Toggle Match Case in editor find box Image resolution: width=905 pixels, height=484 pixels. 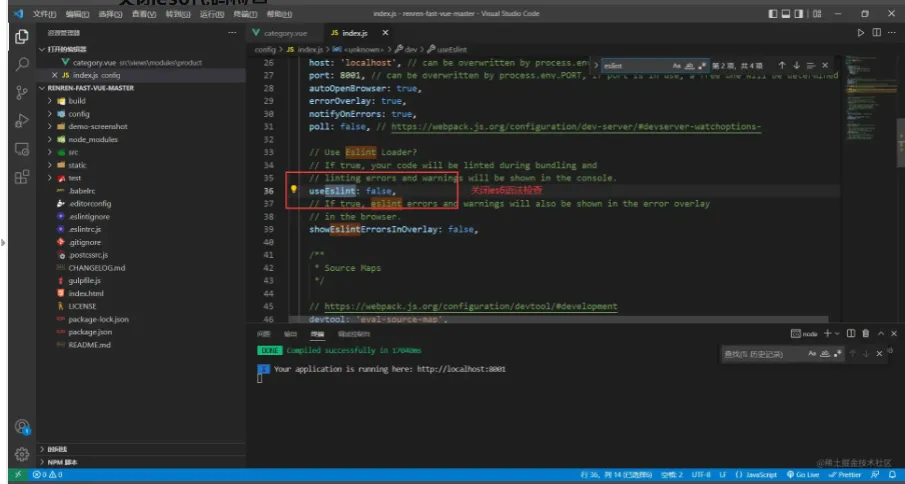[x=676, y=65]
